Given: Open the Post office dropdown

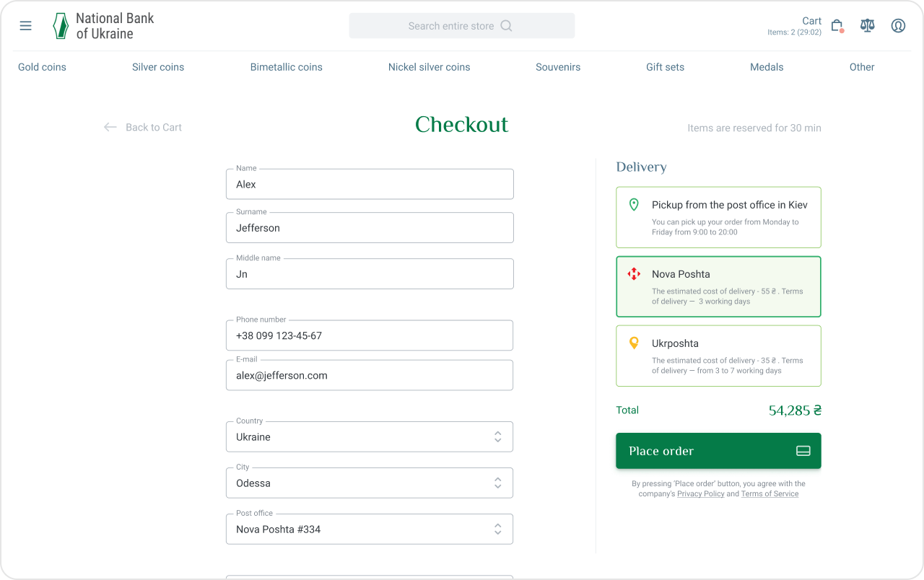Looking at the screenshot, I should (x=370, y=529).
